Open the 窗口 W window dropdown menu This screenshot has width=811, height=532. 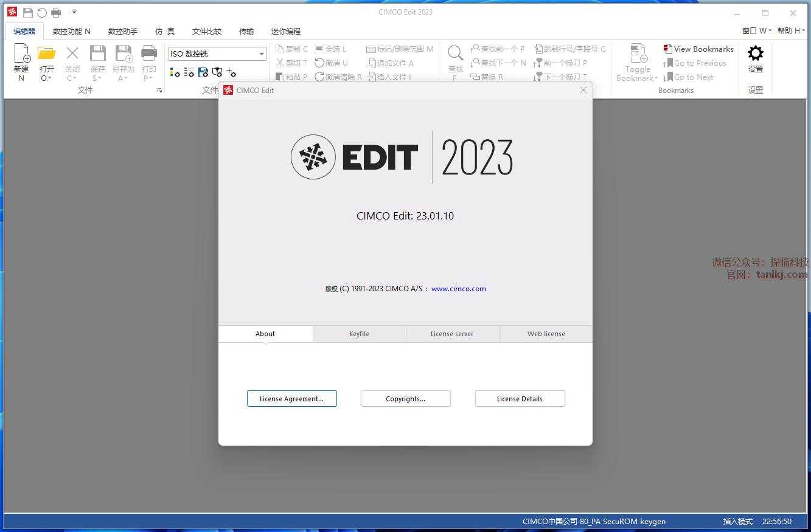[x=756, y=31]
